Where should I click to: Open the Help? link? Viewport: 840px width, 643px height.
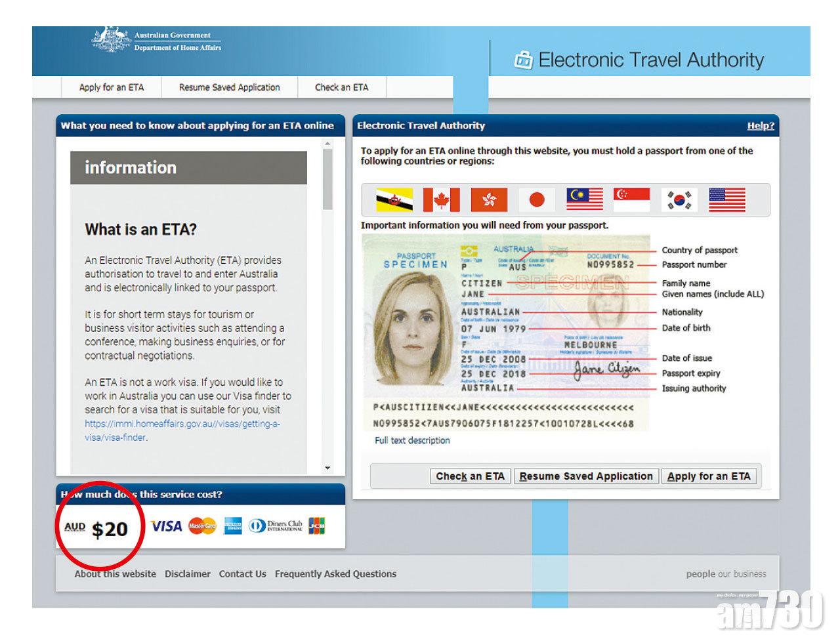pyautogui.click(x=760, y=126)
